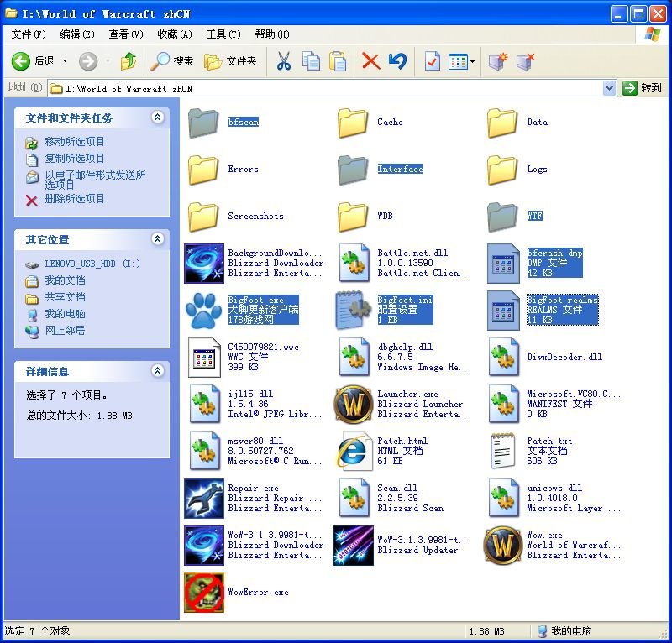The image size is (672, 643).
Task: Open the 查看(V) menu
Action: click(125, 34)
